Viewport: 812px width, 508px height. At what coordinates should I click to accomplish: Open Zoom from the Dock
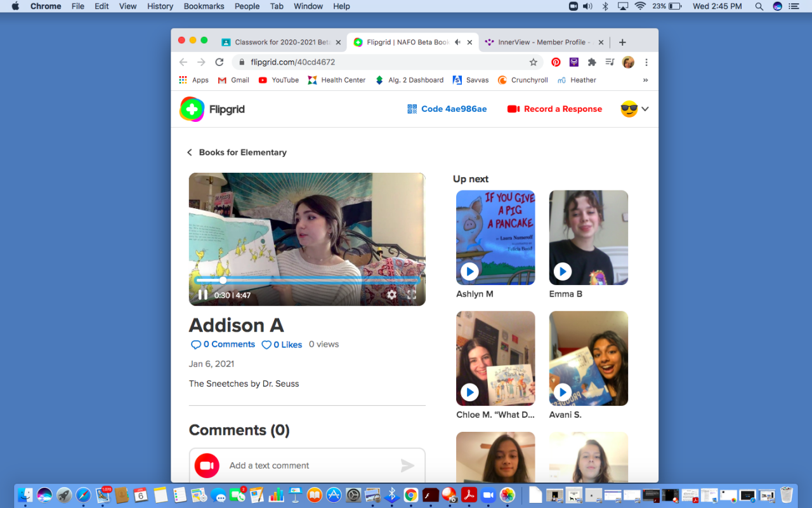pos(488,495)
